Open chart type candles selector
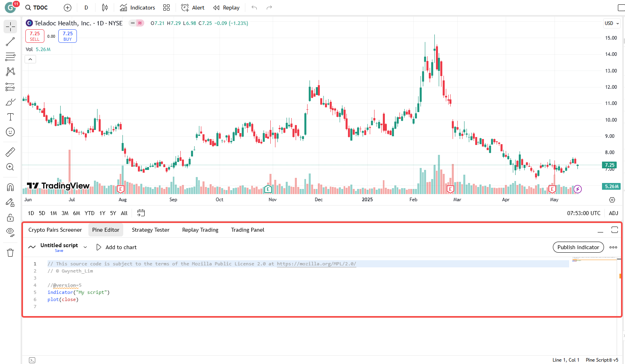This screenshot has width=625, height=364. click(105, 8)
